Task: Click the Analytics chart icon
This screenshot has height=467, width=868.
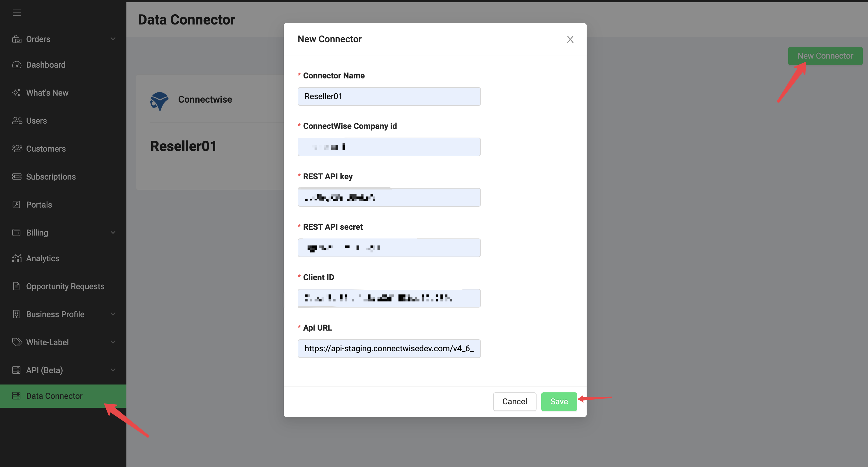Action: [x=17, y=258]
